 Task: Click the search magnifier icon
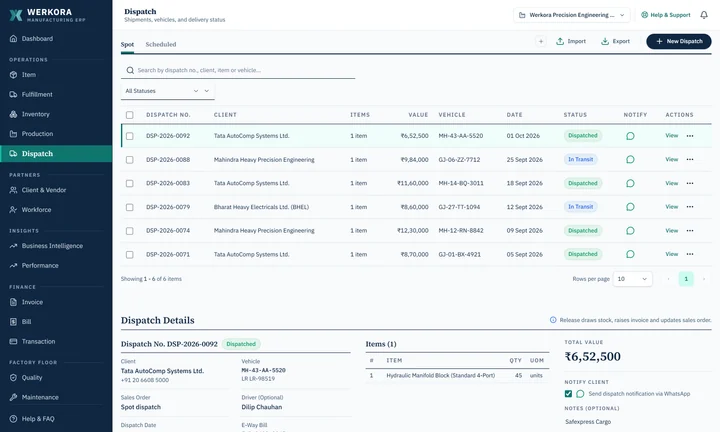(x=130, y=70)
